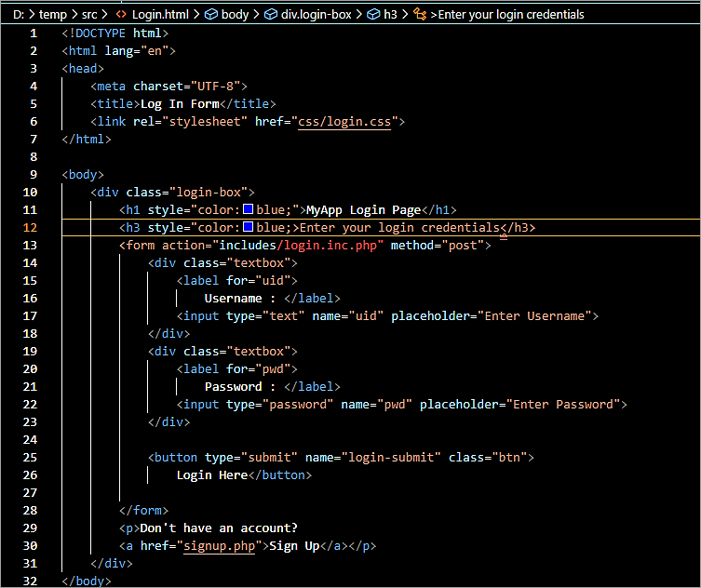Click the 'Login Here' button text
Screen dimensions: 701x588
[212, 474]
